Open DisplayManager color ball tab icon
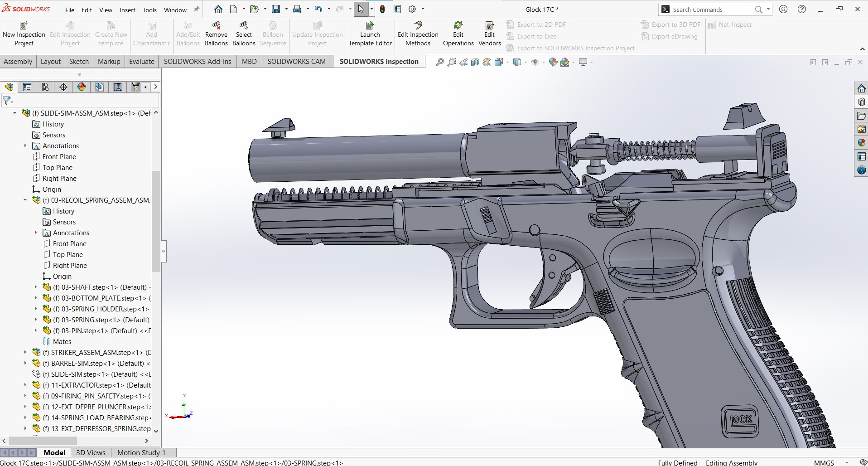 [x=82, y=87]
